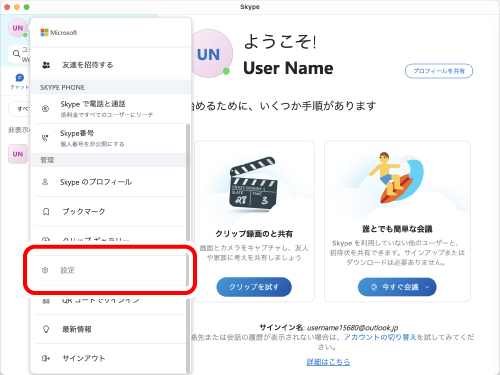Screen dimensions: 500x375
Task: Open Skype のプロフィール
Action: coord(111,182)
